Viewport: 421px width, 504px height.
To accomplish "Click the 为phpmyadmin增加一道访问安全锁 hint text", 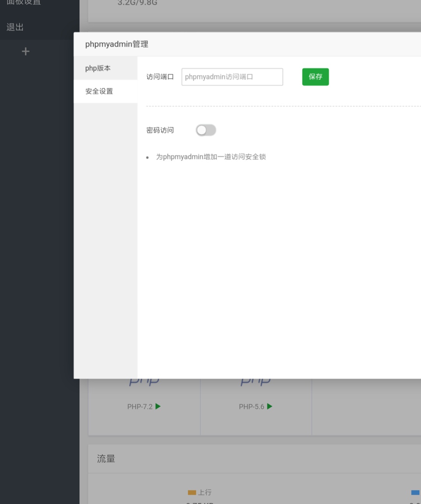I will click(211, 157).
